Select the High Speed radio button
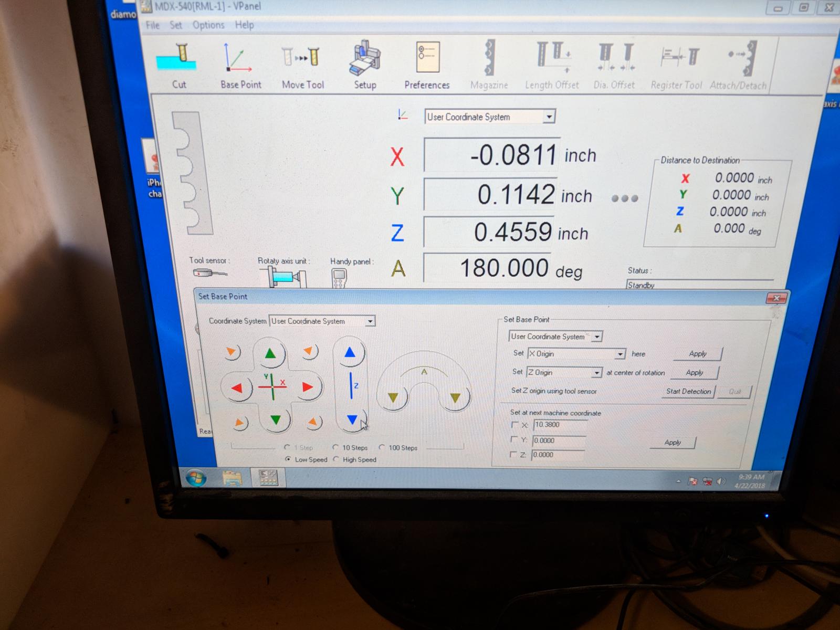Image resolution: width=840 pixels, height=630 pixels. tap(336, 459)
